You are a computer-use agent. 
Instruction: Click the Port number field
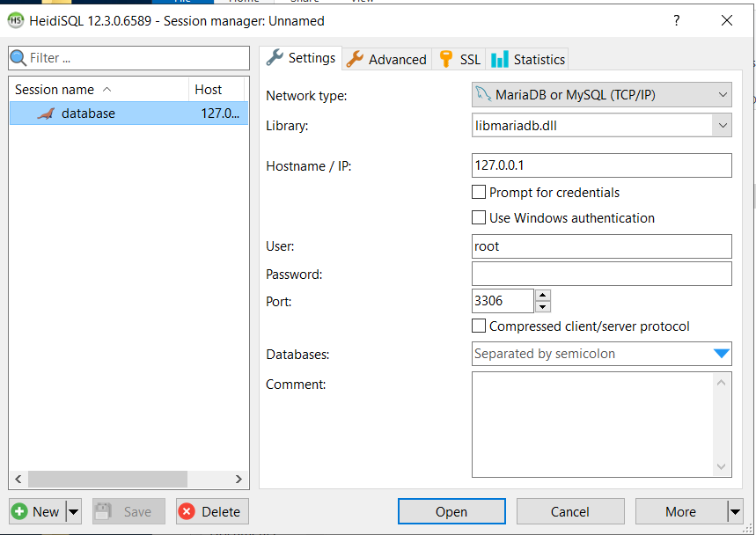(503, 301)
